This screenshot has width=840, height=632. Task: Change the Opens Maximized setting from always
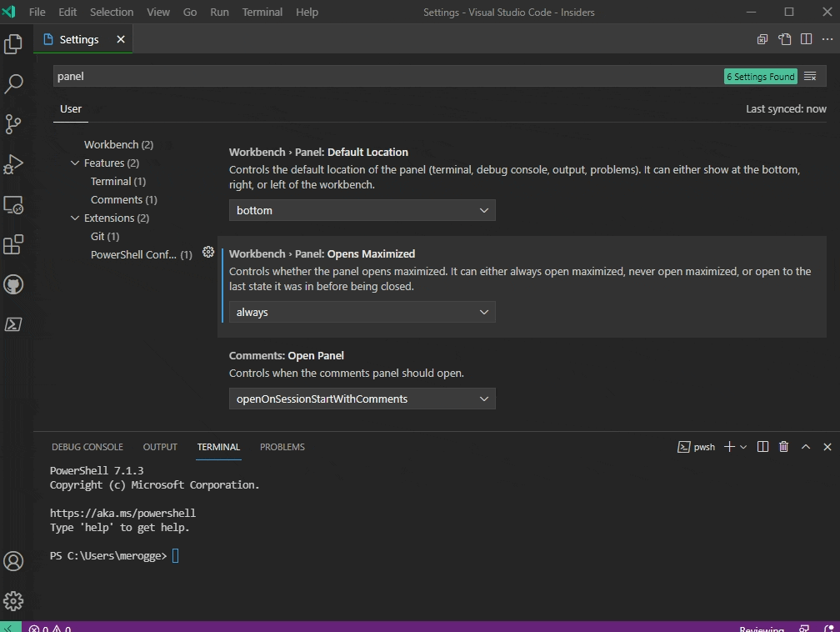pos(362,312)
